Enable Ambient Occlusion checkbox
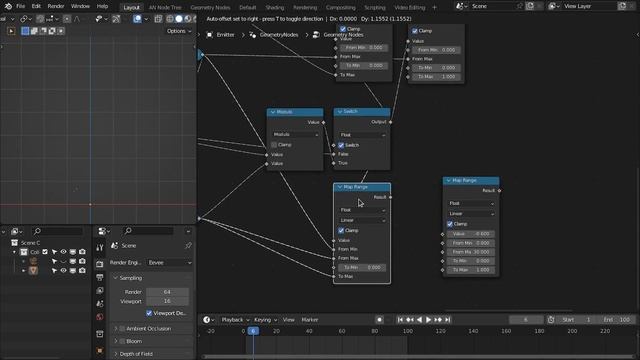The image size is (640, 360). (x=122, y=329)
